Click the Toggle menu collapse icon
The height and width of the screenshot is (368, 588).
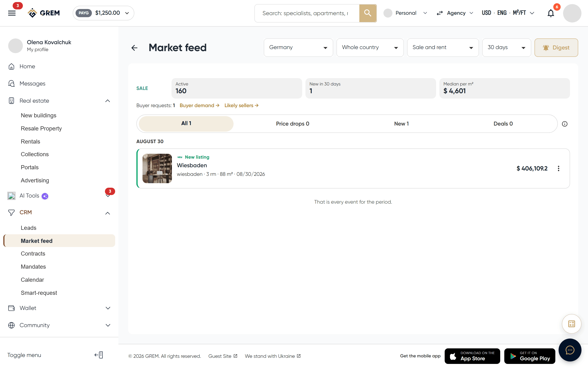click(99, 355)
